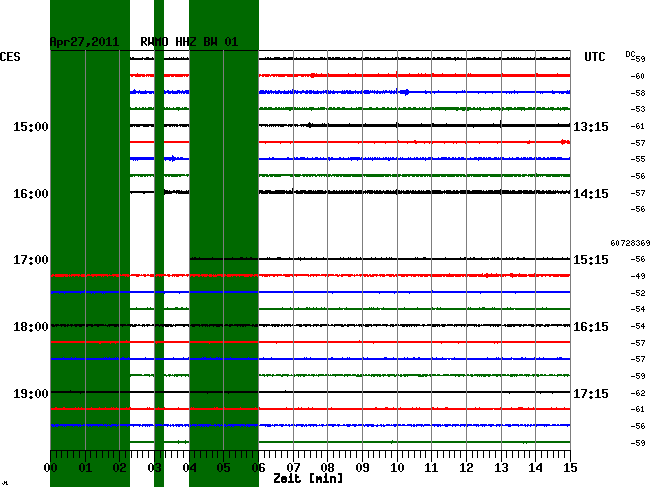Viewport: 650px width, 494px height.
Task: Select minute tick label 12
Action: [466, 468]
